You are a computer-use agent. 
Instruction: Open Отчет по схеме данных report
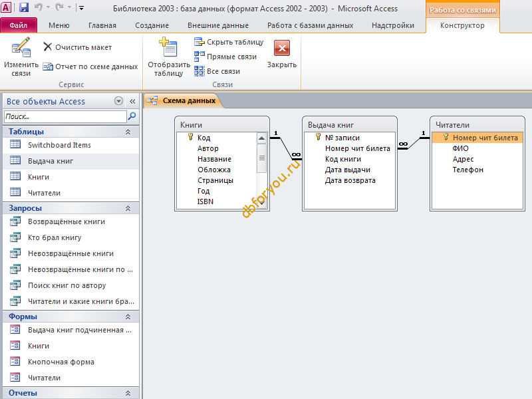(x=90, y=66)
